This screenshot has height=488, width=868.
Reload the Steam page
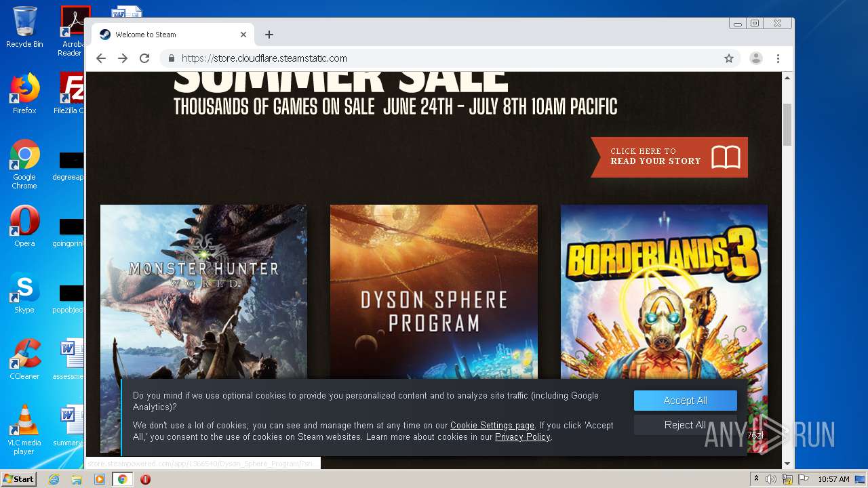click(144, 58)
